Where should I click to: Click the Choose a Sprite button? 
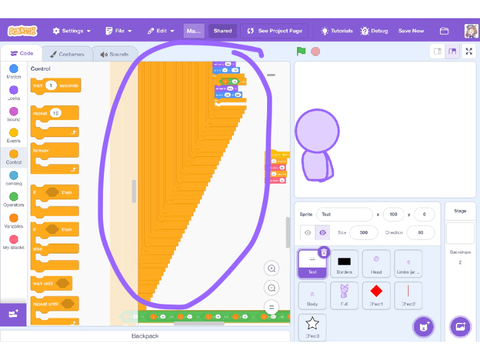423,327
